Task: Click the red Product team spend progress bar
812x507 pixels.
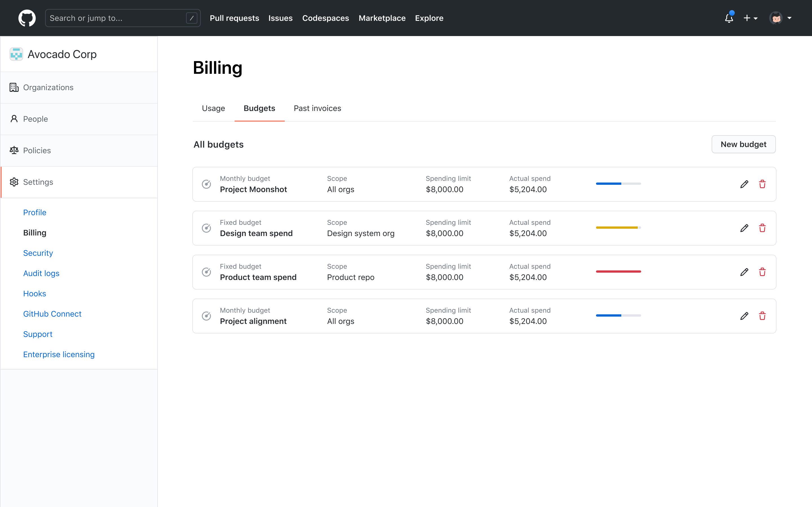Action: tap(618, 272)
